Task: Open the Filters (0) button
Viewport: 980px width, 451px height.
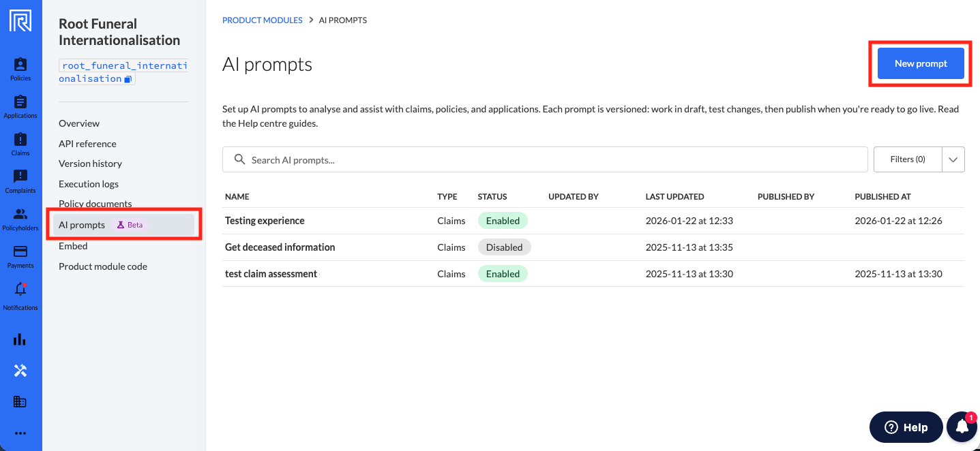Action: [908, 159]
